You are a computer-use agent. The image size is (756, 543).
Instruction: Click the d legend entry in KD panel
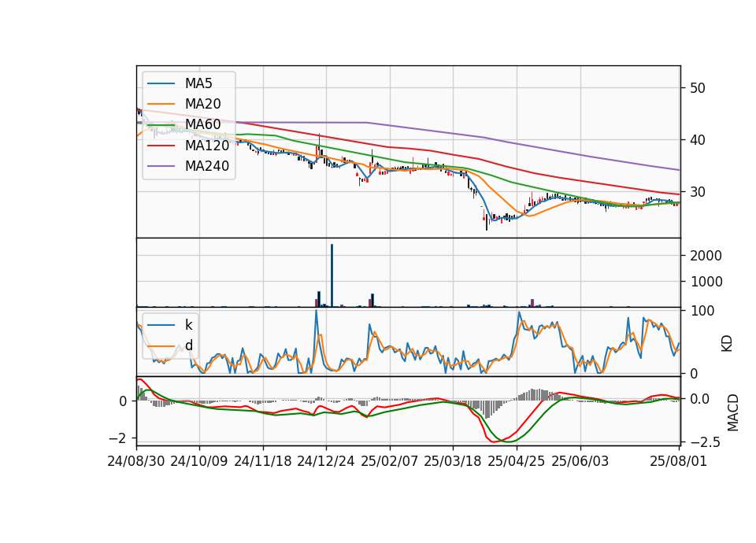[x=188, y=345]
